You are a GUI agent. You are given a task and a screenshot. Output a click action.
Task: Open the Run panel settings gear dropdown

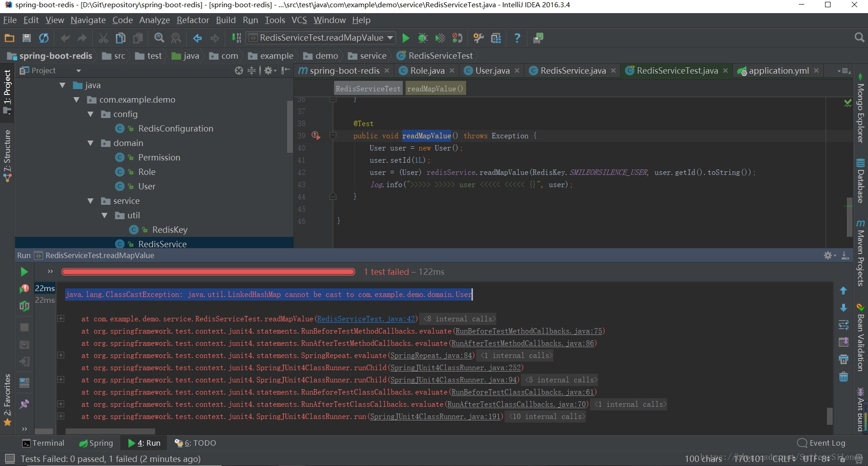click(830, 255)
